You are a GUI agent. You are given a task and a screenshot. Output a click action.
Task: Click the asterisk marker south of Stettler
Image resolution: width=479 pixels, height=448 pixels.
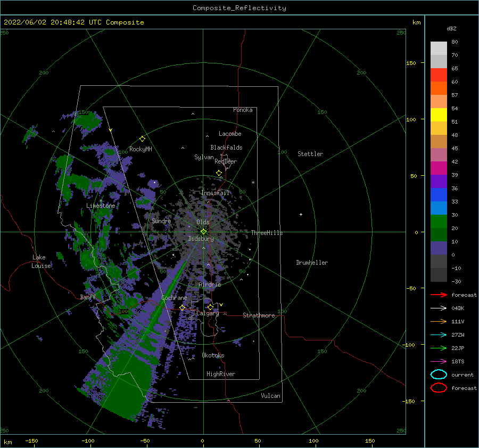pyautogui.click(x=253, y=183)
